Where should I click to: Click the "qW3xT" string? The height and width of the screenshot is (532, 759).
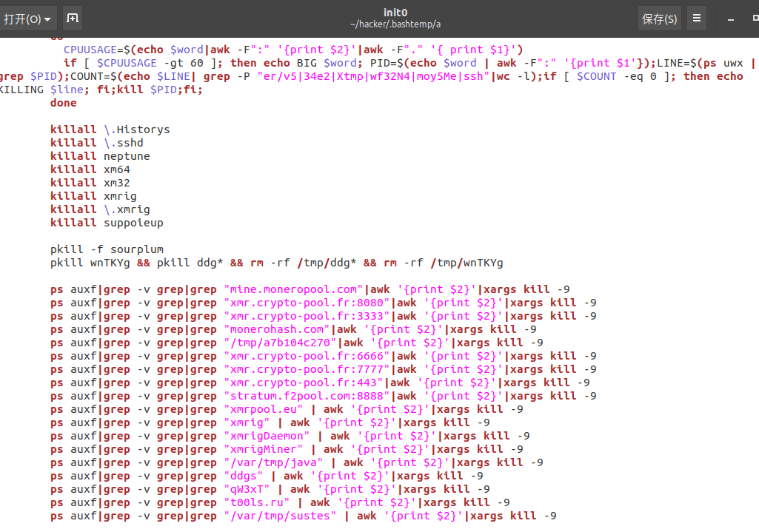(247, 489)
